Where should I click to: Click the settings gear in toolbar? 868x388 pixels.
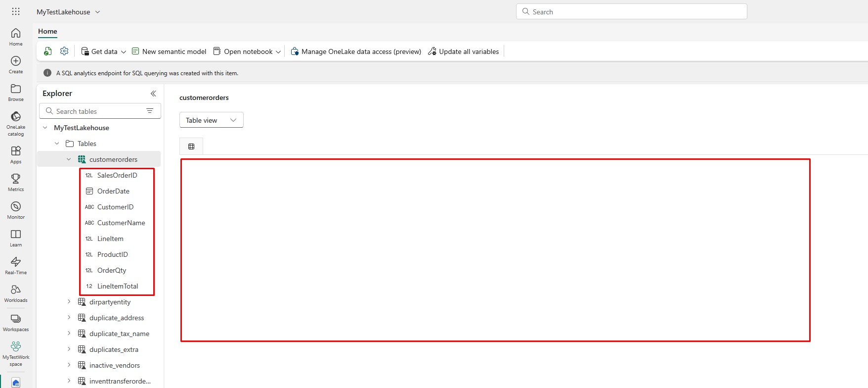point(64,51)
